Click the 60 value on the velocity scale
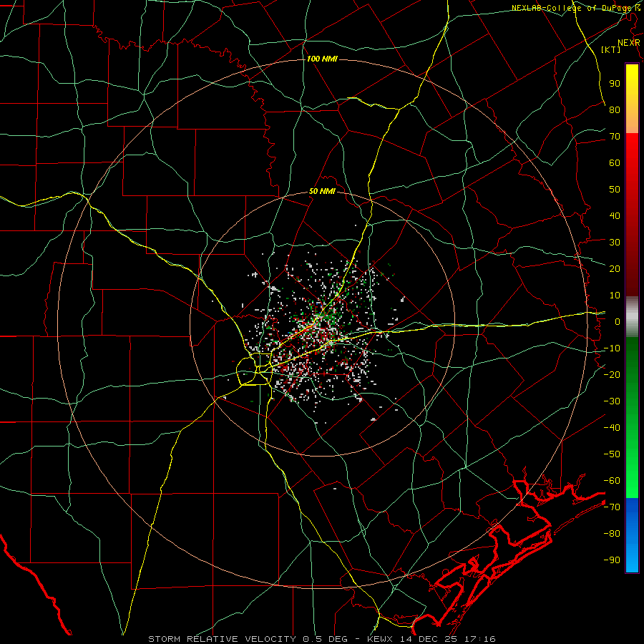 pos(615,162)
